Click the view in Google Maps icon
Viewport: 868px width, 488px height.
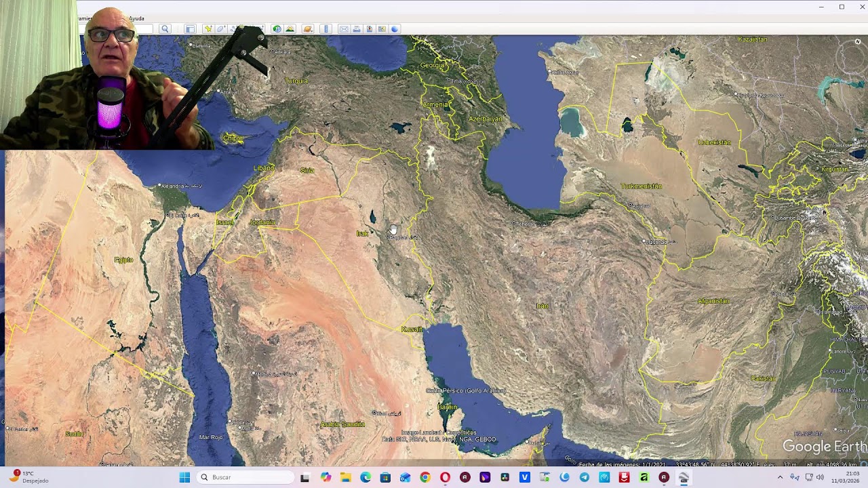coord(382,28)
